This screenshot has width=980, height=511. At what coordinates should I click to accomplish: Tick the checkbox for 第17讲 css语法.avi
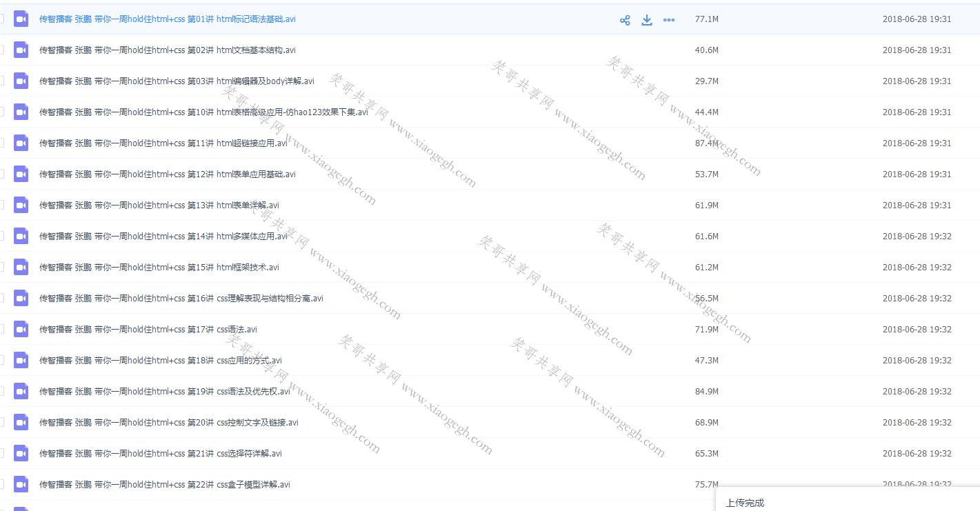[x=1, y=330]
